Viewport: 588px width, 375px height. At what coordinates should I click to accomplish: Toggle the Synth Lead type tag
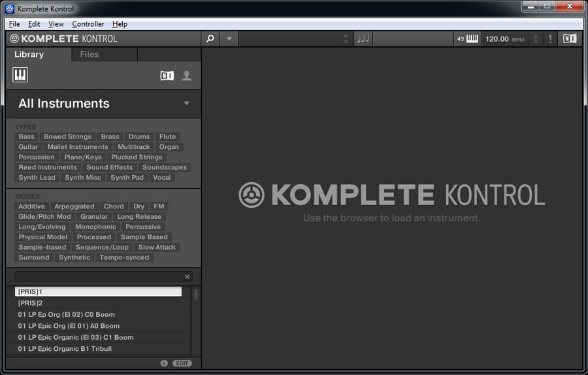pos(37,178)
